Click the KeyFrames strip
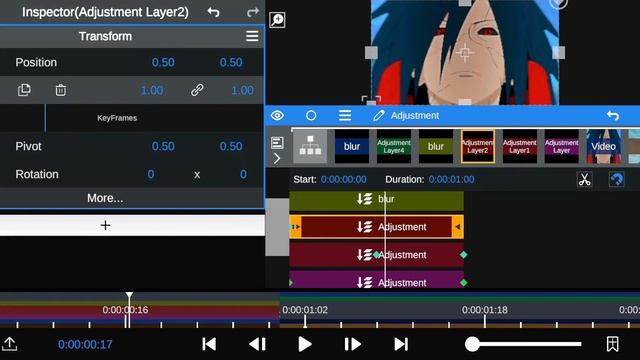Image resolution: width=640 pixels, height=360 pixels. [132, 118]
